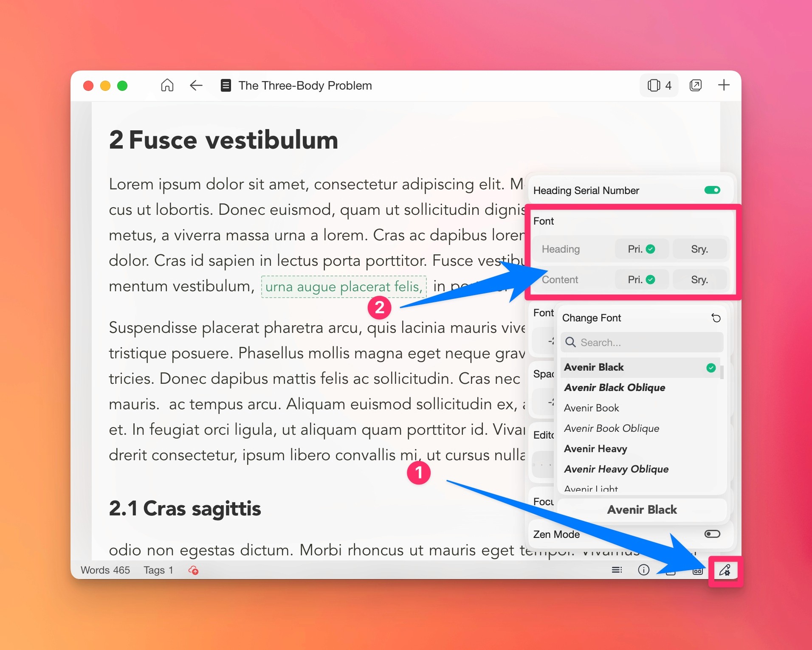Open the editor style settings icon

pos(725,570)
